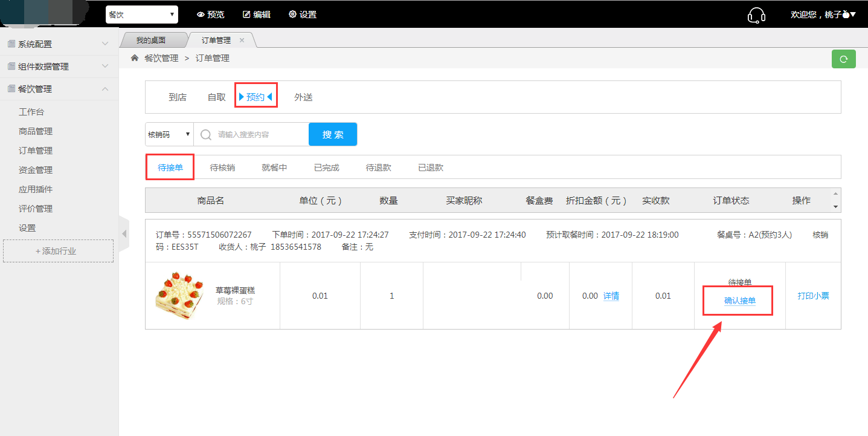Open 资金管理 in sidebar
The width and height of the screenshot is (868, 436).
[36, 170]
